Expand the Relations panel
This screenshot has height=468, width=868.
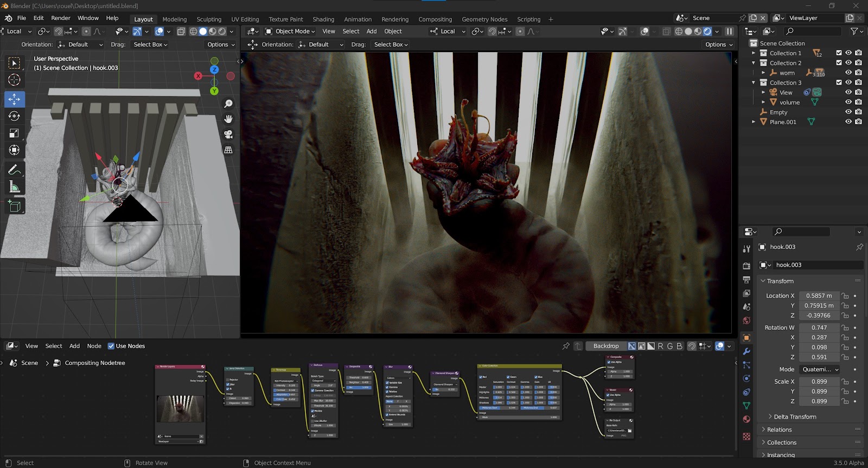point(779,429)
